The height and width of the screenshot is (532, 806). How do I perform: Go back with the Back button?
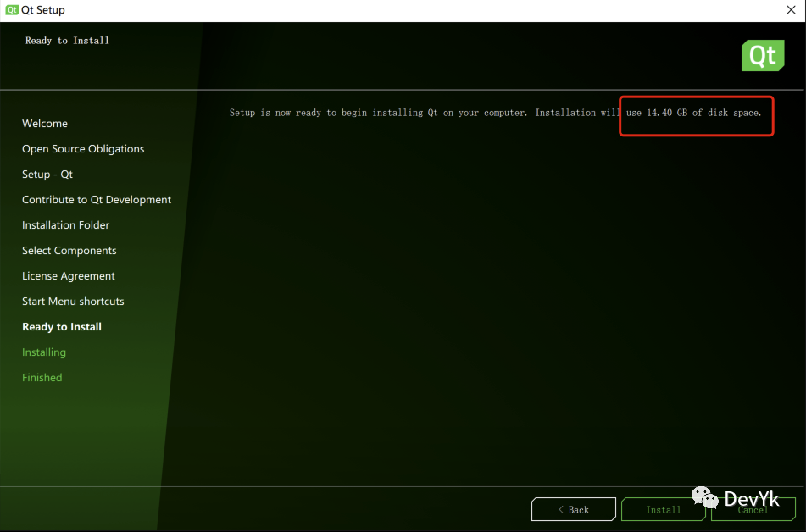(574, 509)
